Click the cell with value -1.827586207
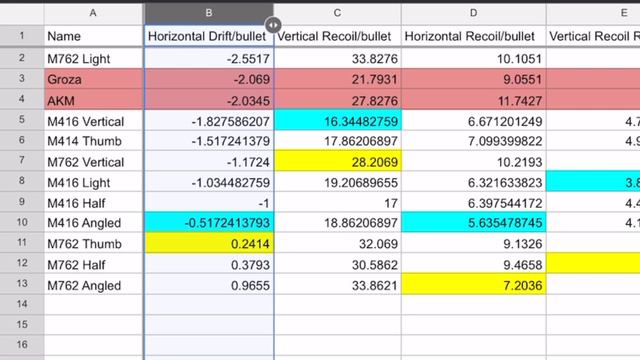The height and width of the screenshot is (360, 640). [209, 121]
